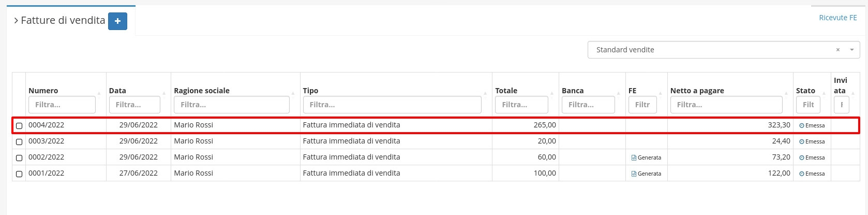Click the Generata icon for invoice 0002/2022

634,158
